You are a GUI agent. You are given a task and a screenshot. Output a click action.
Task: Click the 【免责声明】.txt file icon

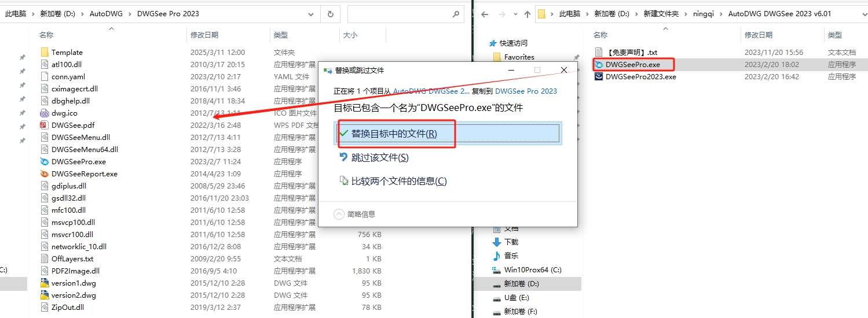pos(599,52)
